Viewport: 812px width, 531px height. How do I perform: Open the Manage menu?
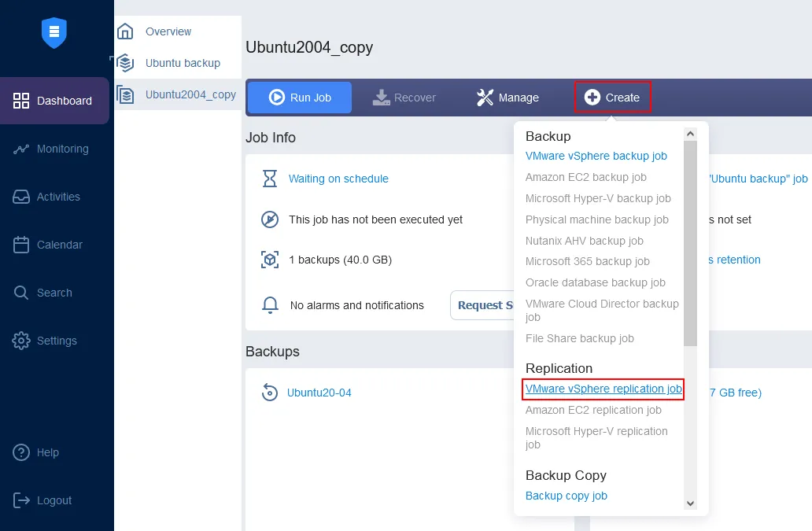pyautogui.click(x=507, y=98)
